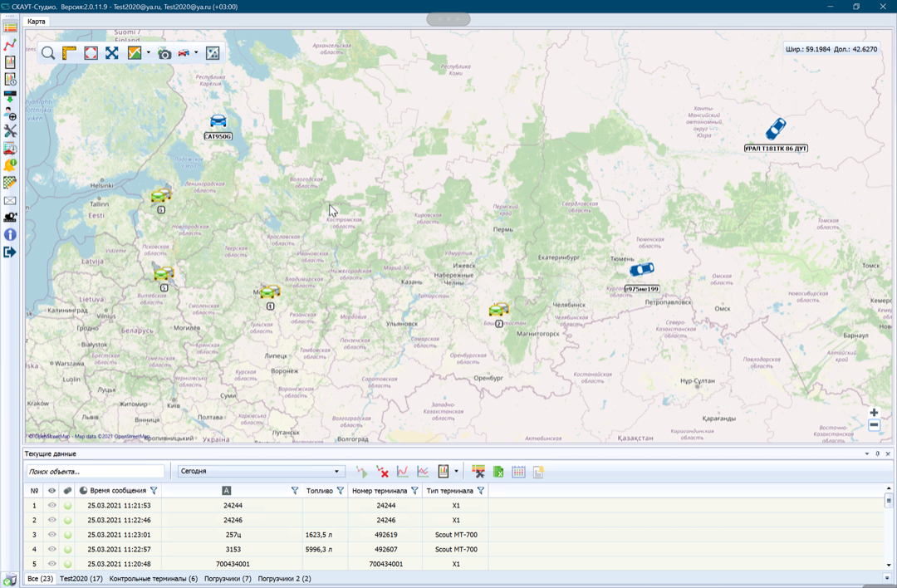The height and width of the screenshot is (588, 897).
Task: Select the Погрузчики (7) tab
Action: 228,579
